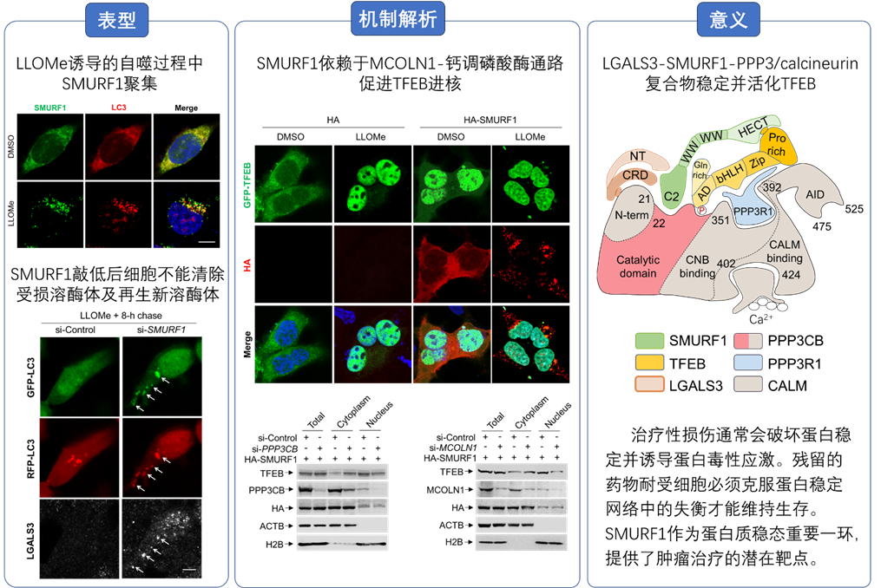The width and height of the screenshot is (881, 588).
Task: Click the red circled P phosphorylation mark
Action: click(x=701, y=211)
